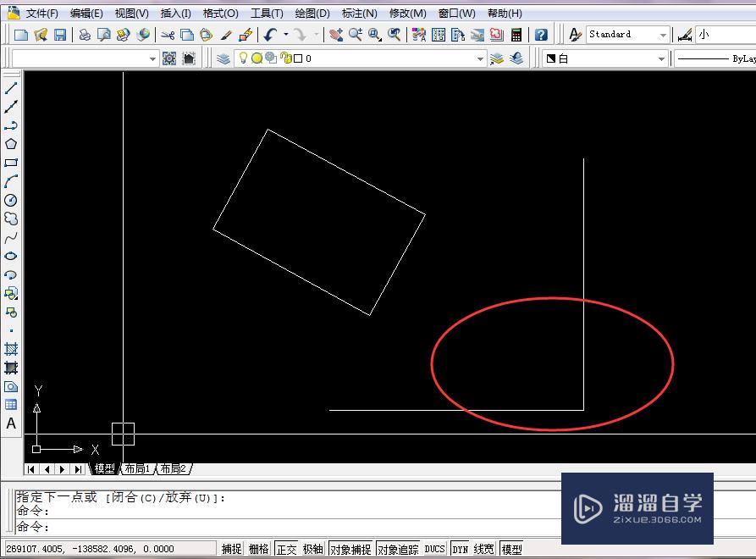Viewport: 756px width, 559px height.
Task: Open the DesignCenter palette
Action: pos(439,35)
